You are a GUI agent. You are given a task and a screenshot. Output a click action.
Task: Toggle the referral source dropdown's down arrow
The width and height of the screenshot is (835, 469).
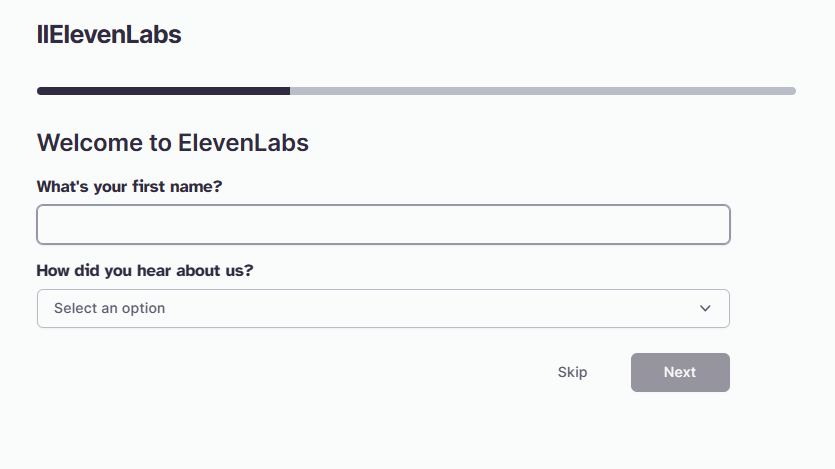[x=705, y=308]
